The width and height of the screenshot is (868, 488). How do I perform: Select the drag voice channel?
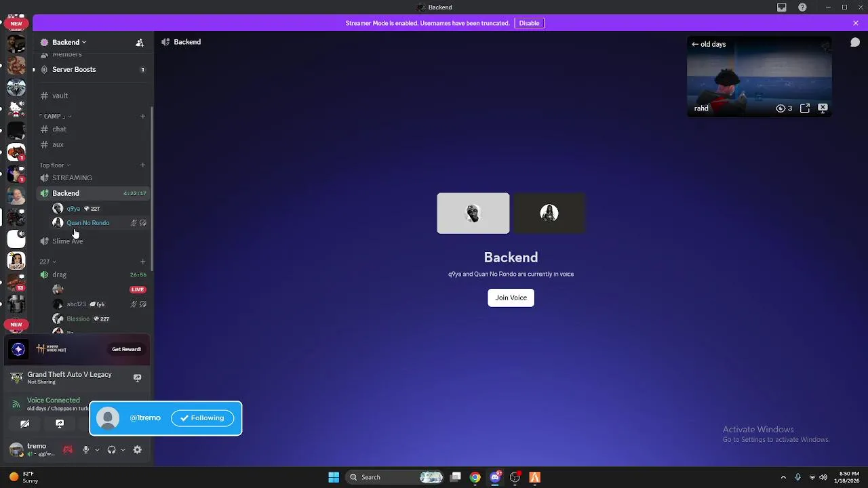[x=92, y=274]
